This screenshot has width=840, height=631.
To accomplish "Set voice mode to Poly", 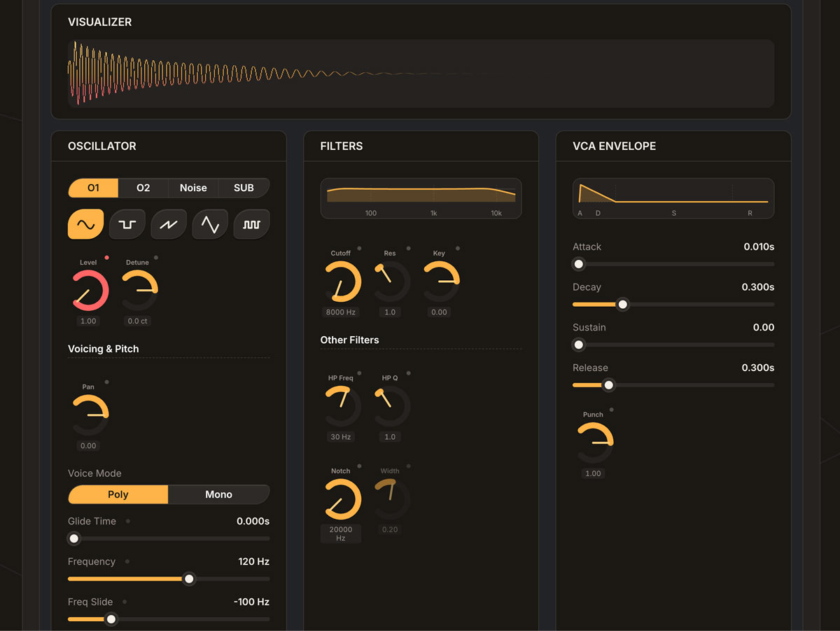I will coord(118,494).
